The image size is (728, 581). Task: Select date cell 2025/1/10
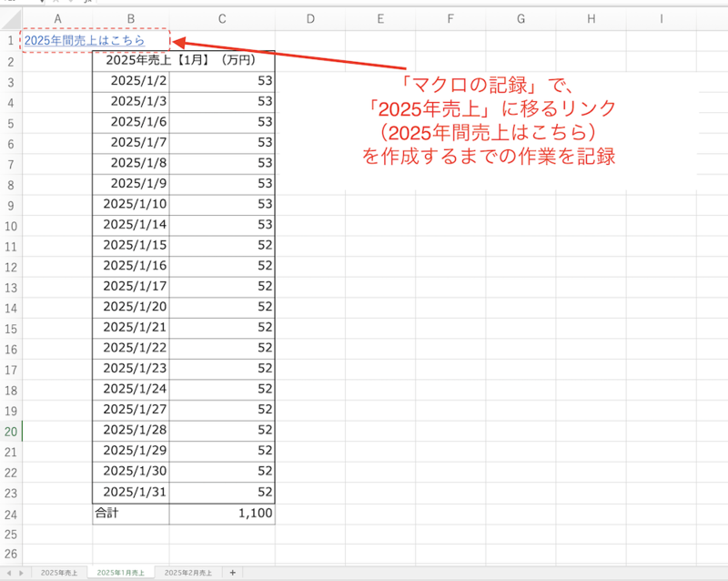pyautogui.click(x=131, y=205)
